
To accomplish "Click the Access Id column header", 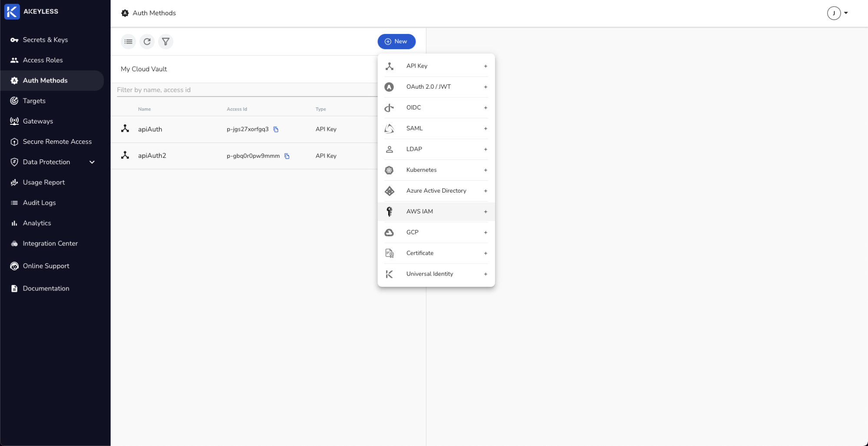I will click(237, 109).
